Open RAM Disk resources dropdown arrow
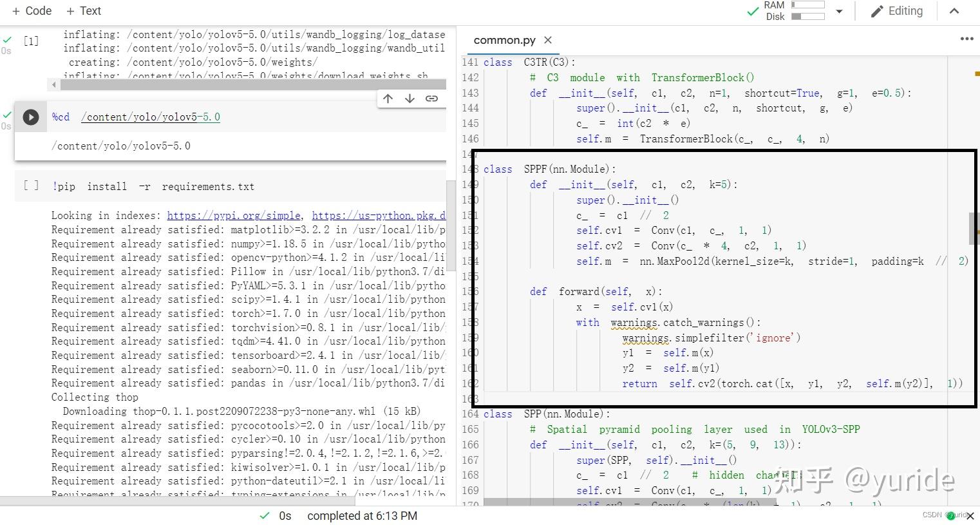 (839, 12)
